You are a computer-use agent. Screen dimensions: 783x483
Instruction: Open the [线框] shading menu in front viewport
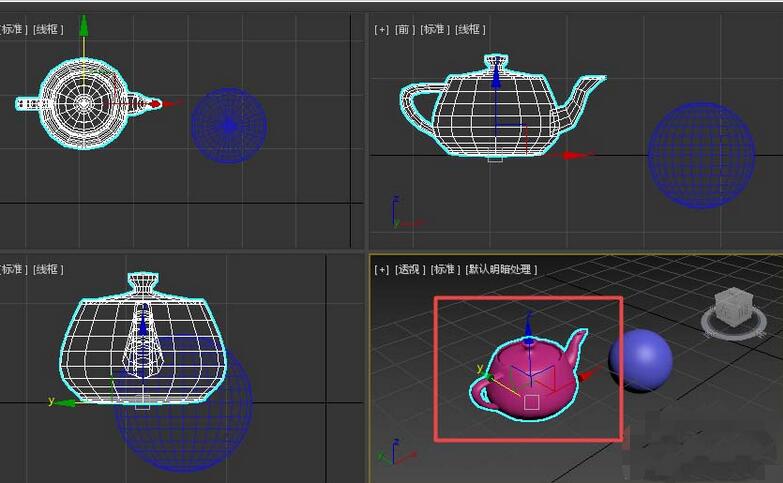470,29
